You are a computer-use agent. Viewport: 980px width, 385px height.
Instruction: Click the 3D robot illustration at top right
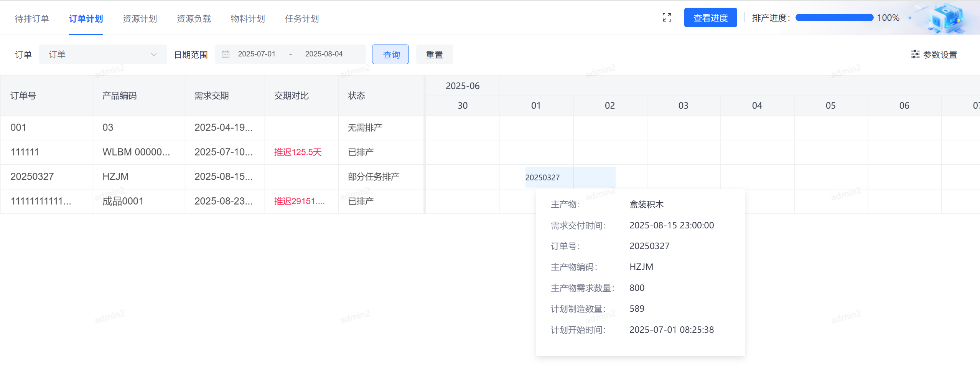[947, 18]
